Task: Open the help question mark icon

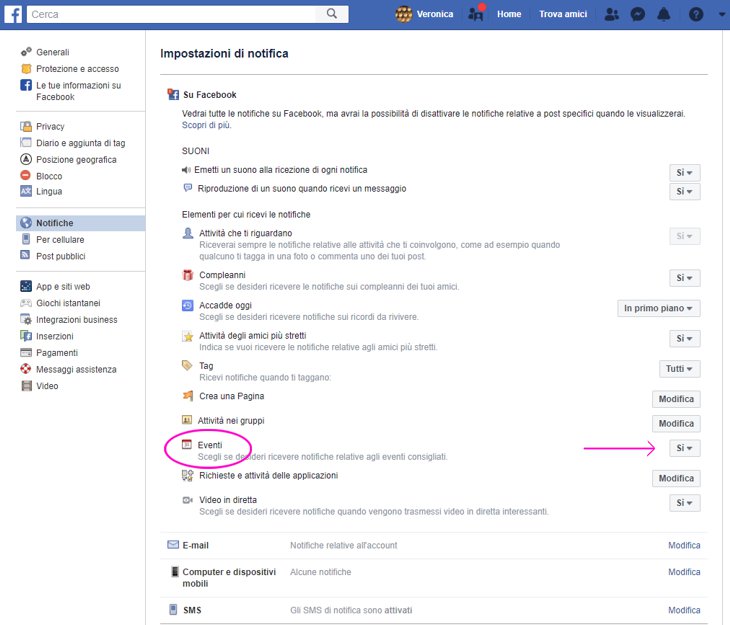Action: point(696,14)
